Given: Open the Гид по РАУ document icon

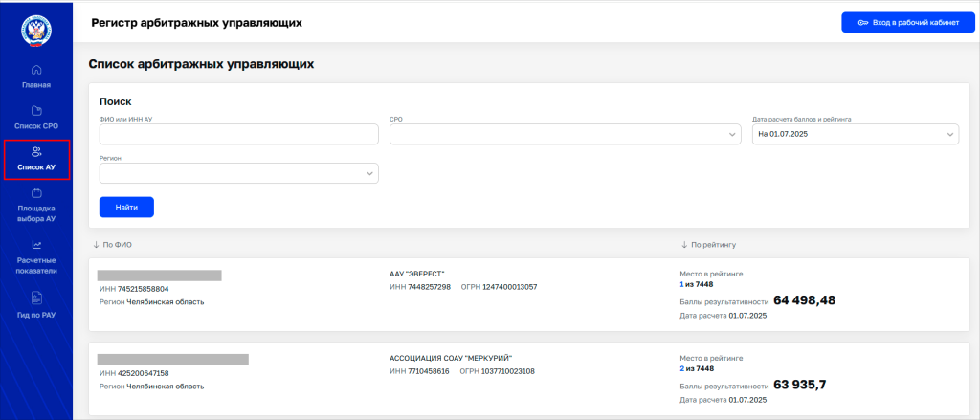Looking at the screenshot, I should pyautogui.click(x=36, y=298).
